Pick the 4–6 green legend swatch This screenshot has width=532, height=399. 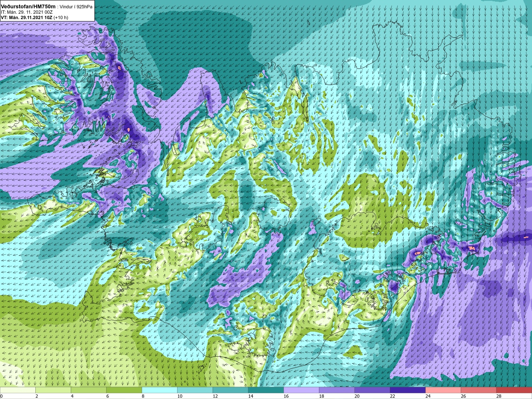pyautogui.click(x=89, y=390)
